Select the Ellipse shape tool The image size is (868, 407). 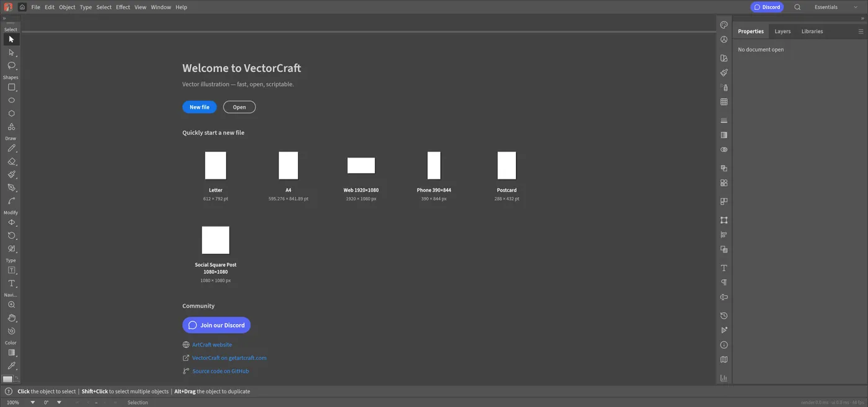coord(11,101)
